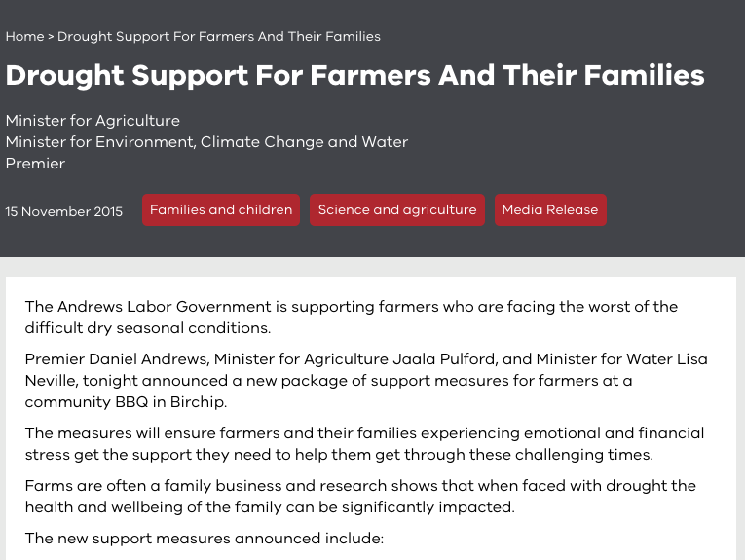Go to the Home breadcrumb link

point(24,37)
